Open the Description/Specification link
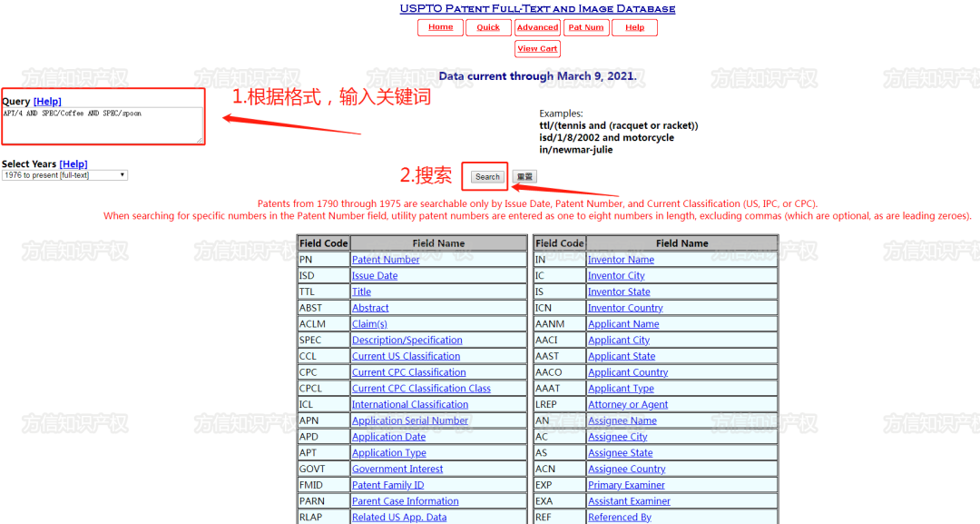The width and height of the screenshot is (980, 524). (407, 341)
